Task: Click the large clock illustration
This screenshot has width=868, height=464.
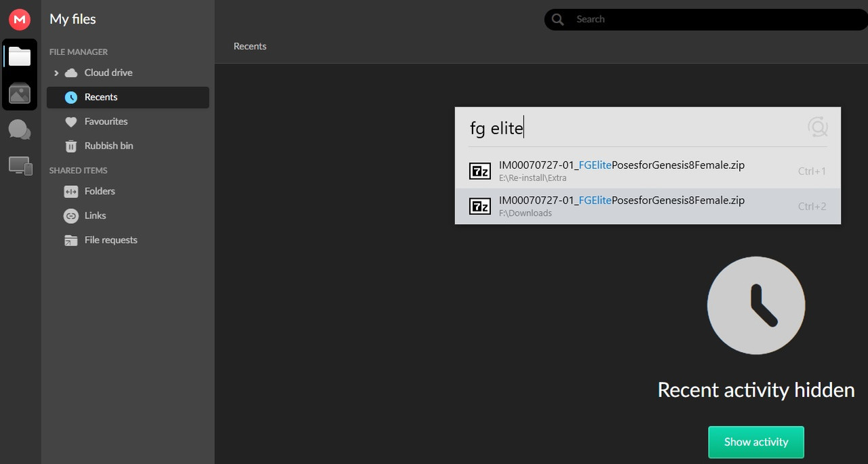Action: (x=756, y=305)
